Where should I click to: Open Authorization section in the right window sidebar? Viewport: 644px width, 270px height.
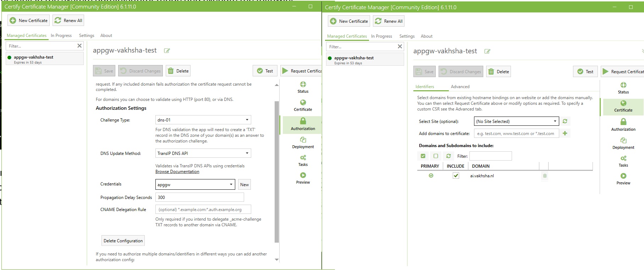click(623, 125)
